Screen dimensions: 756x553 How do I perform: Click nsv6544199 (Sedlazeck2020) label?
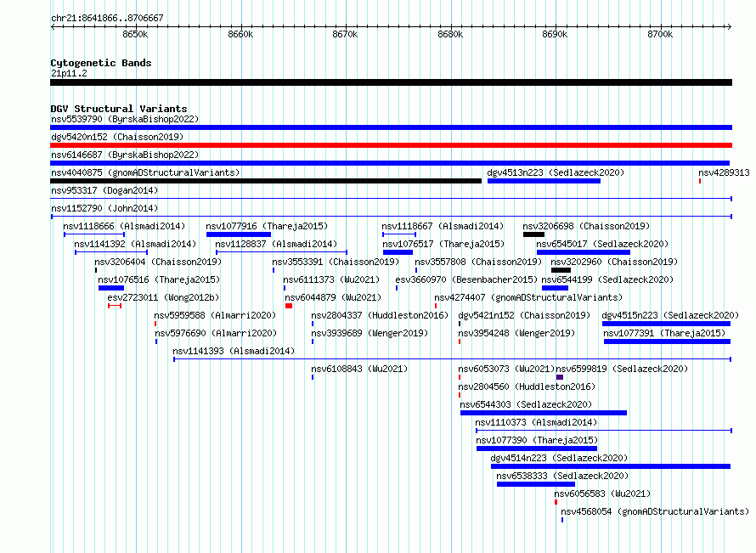tap(607, 279)
